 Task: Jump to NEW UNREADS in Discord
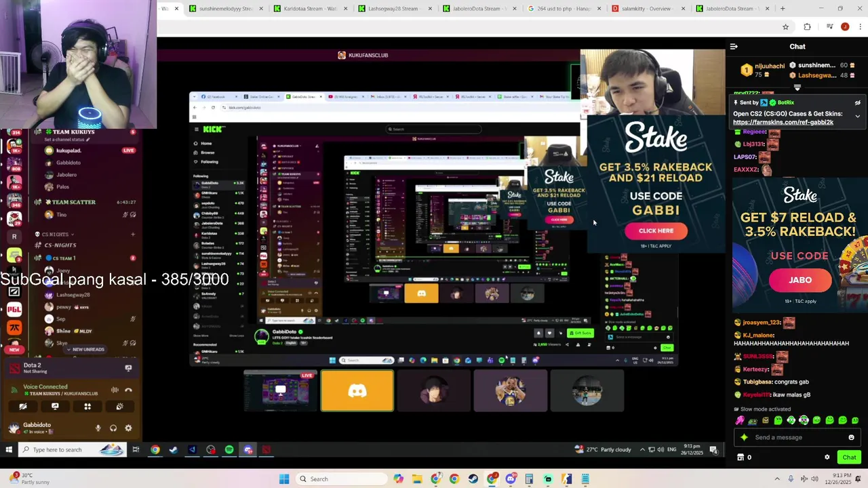click(x=85, y=349)
